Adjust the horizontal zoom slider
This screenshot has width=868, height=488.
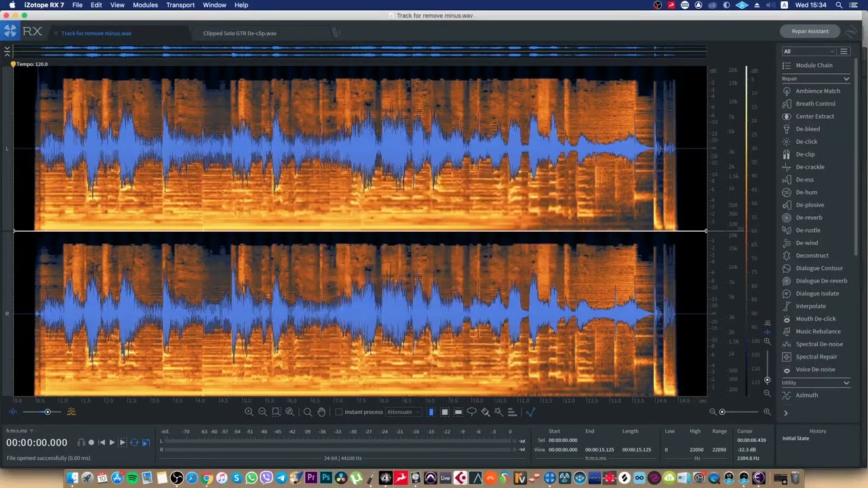(740, 412)
